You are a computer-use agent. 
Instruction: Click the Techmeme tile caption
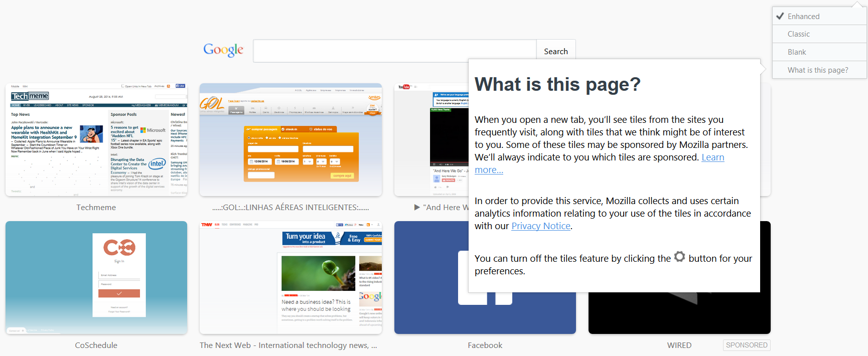(96, 208)
